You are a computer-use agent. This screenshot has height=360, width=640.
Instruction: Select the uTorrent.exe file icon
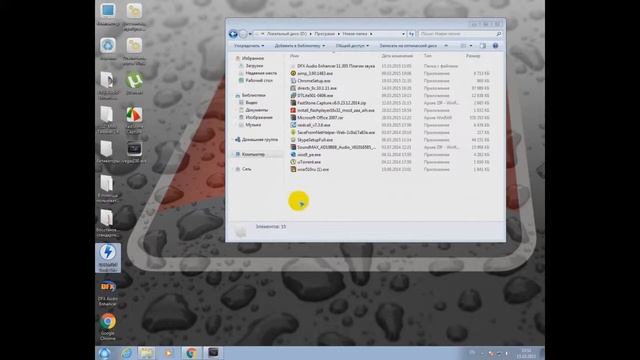[293, 162]
